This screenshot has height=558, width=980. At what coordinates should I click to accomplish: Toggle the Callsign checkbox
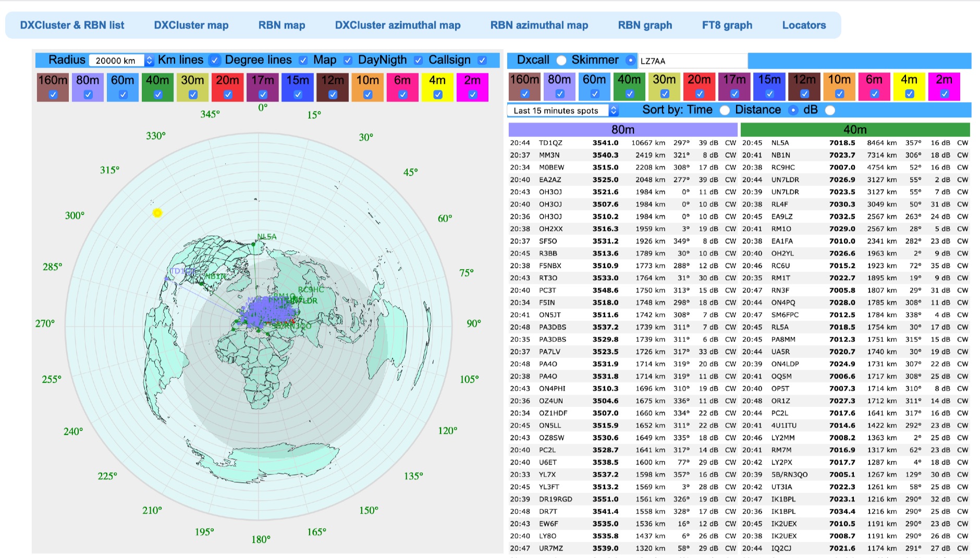pos(482,60)
